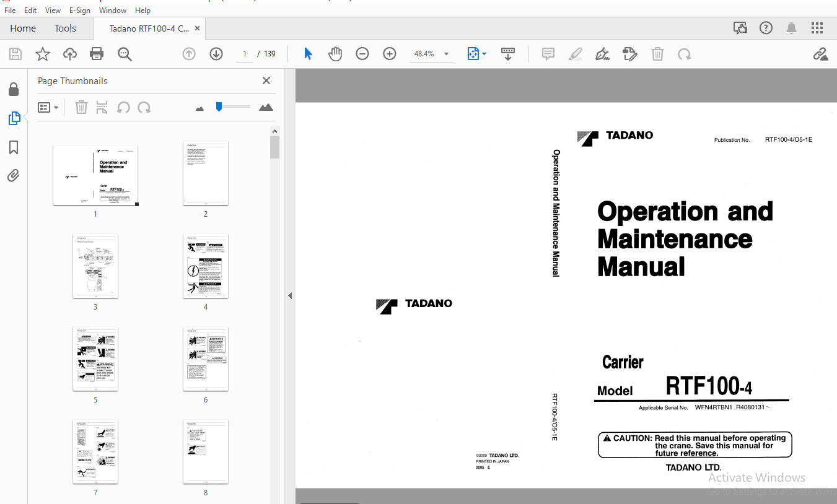Viewport: 837px width, 504px height.
Task: Click the scrolling mode keyboard-arrow icon
Action: click(x=508, y=54)
